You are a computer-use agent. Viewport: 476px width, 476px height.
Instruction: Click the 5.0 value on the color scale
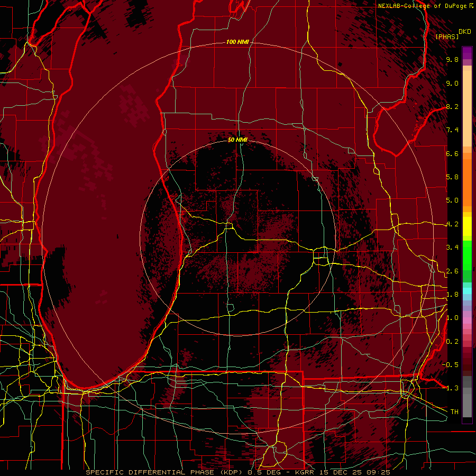point(452,200)
